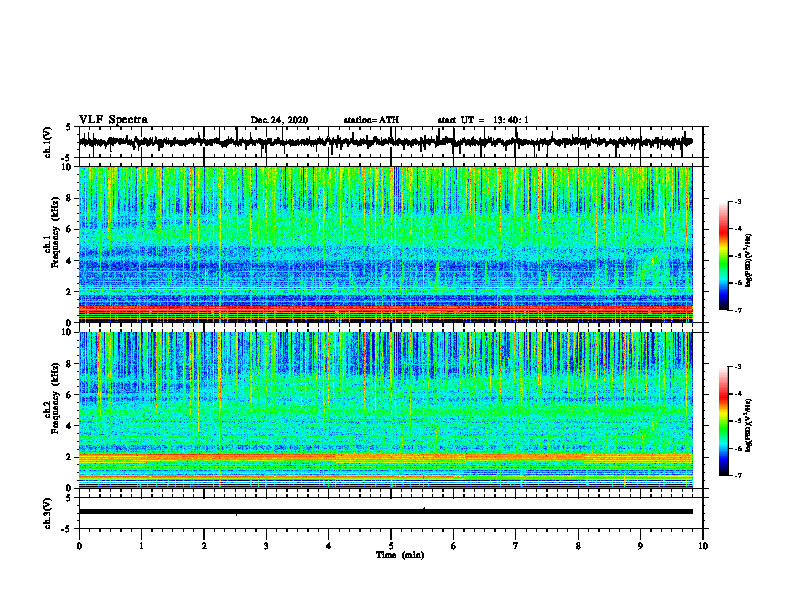The image size is (792, 612).
Task: Select the "Time (min)" x-axis label
Action: [400, 555]
